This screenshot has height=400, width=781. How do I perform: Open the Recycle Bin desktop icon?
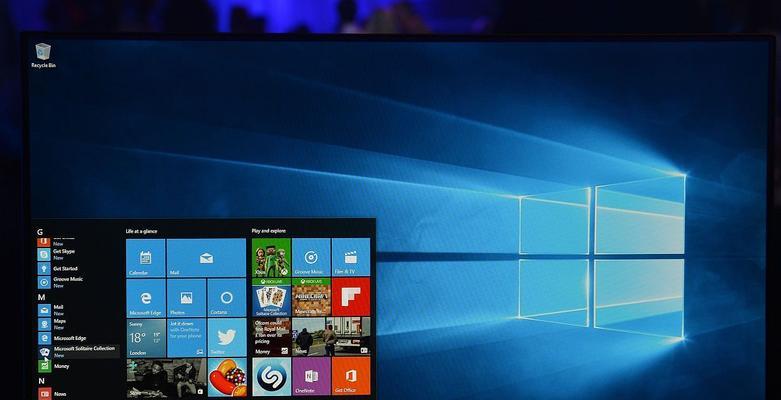tap(43, 54)
